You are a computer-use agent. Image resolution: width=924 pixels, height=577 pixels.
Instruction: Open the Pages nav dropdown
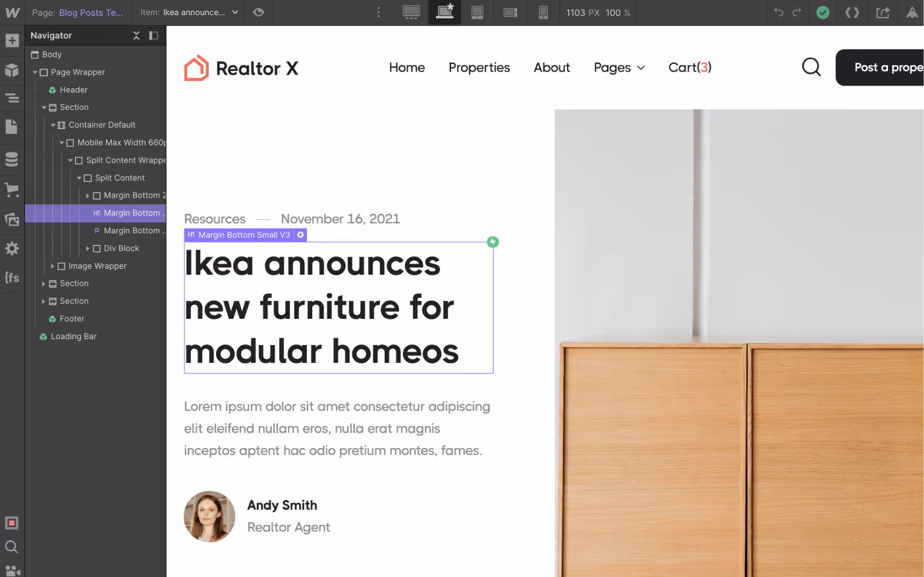(x=620, y=67)
